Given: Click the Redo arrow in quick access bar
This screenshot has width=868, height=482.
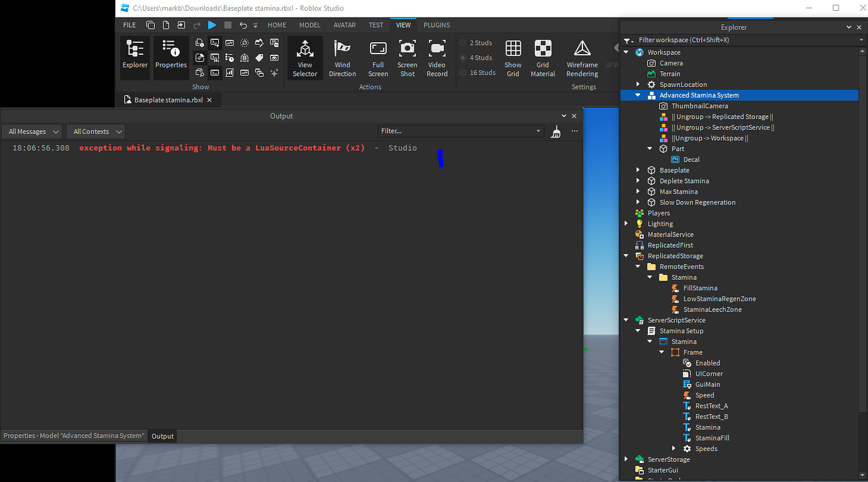Looking at the screenshot, I should [x=197, y=25].
